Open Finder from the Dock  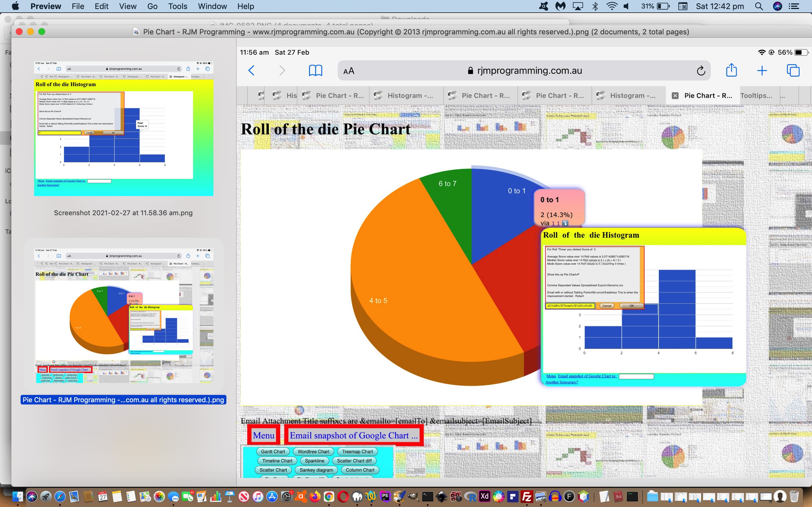(17, 497)
